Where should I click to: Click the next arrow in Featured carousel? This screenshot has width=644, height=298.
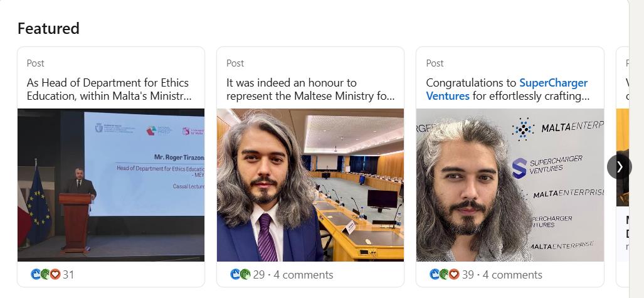coord(620,166)
